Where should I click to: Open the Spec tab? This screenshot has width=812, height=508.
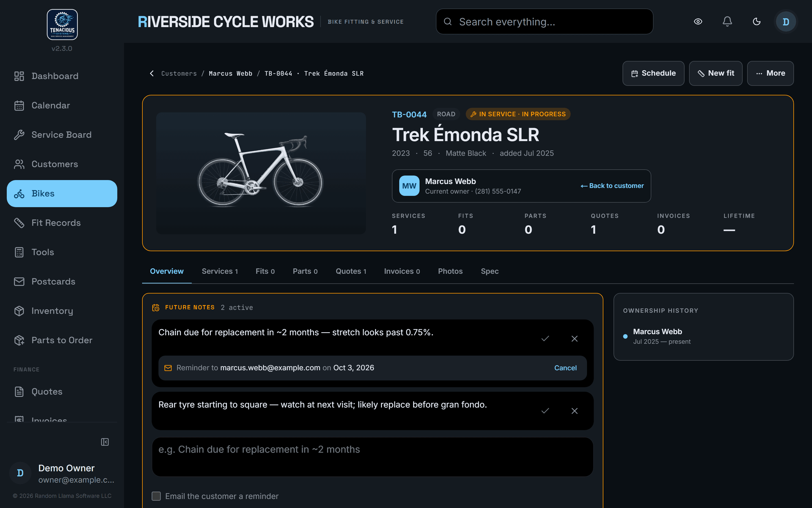(489, 271)
